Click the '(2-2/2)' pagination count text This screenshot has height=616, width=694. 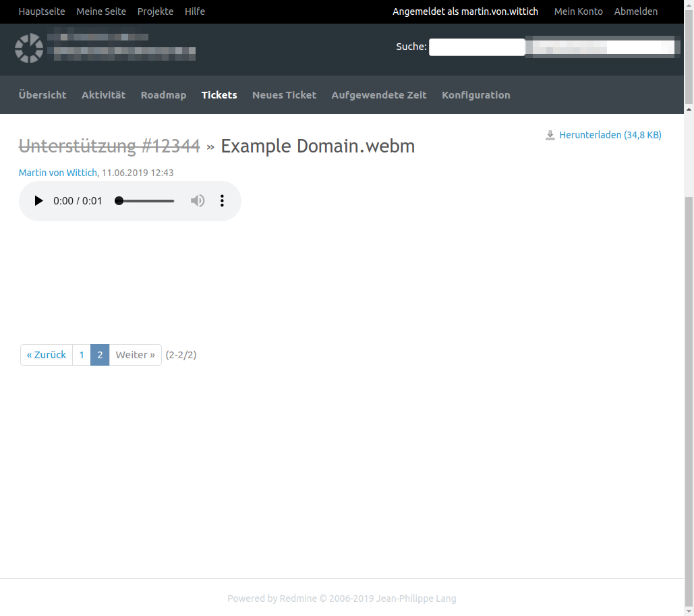181,355
